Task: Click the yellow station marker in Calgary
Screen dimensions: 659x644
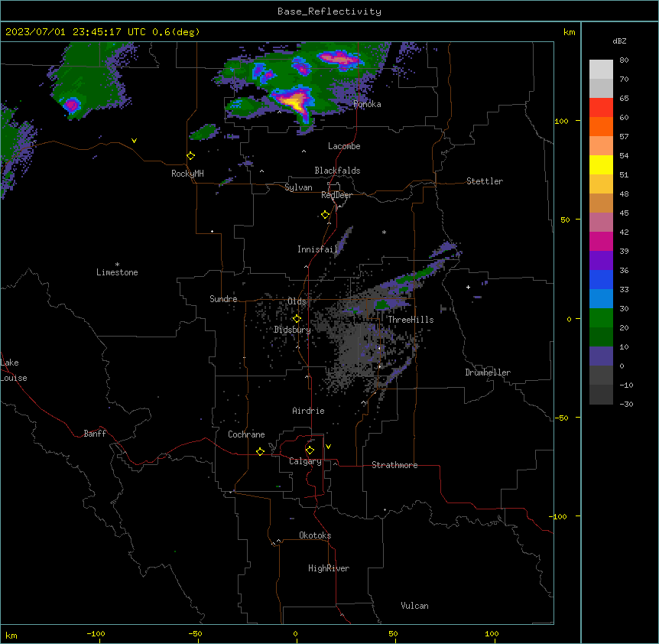Action: 310,450
